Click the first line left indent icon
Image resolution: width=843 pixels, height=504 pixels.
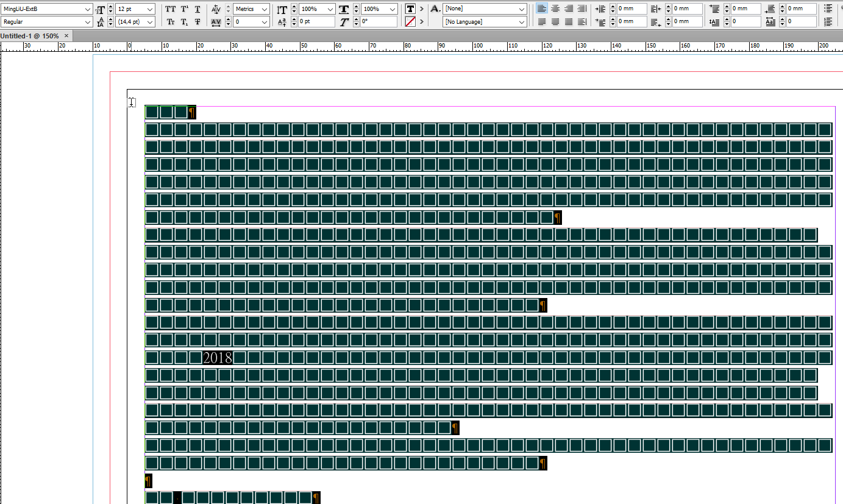[600, 22]
